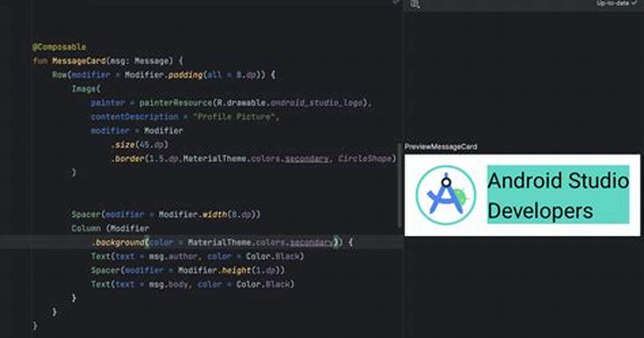Click Text with msg.body line
Image resolution: width=644 pixels, height=338 pixels.
tap(193, 284)
